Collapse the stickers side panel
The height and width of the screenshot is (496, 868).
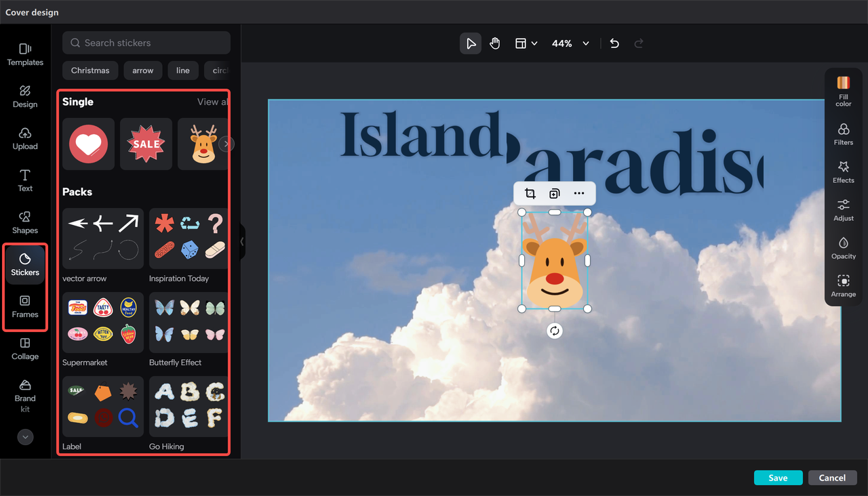[242, 241]
